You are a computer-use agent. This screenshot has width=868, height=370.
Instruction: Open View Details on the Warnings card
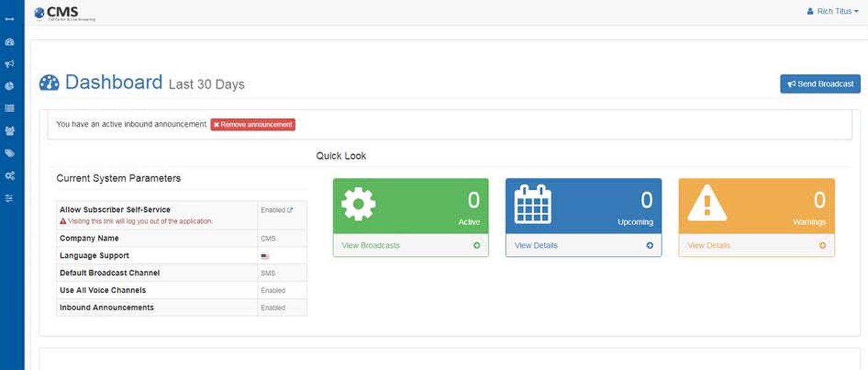709,245
